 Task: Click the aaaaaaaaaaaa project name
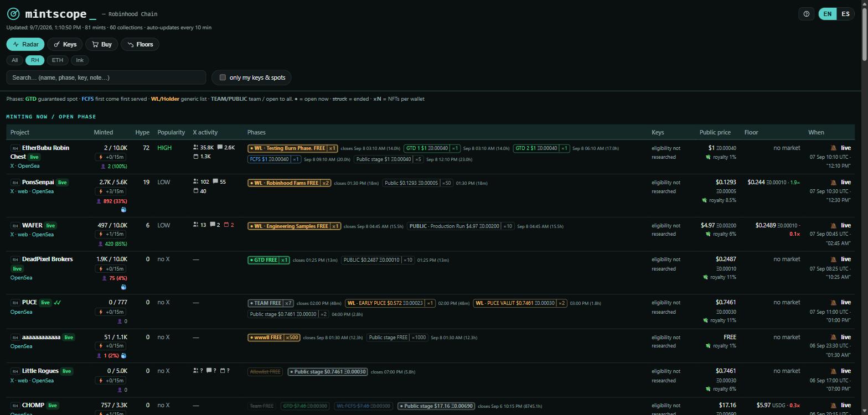point(41,337)
